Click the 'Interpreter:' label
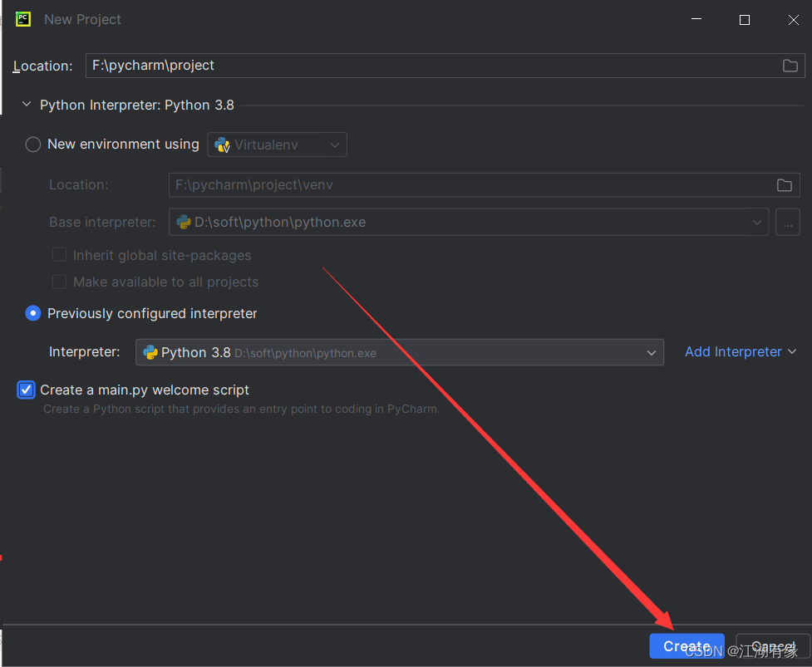The width and height of the screenshot is (812, 667). pos(85,352)
